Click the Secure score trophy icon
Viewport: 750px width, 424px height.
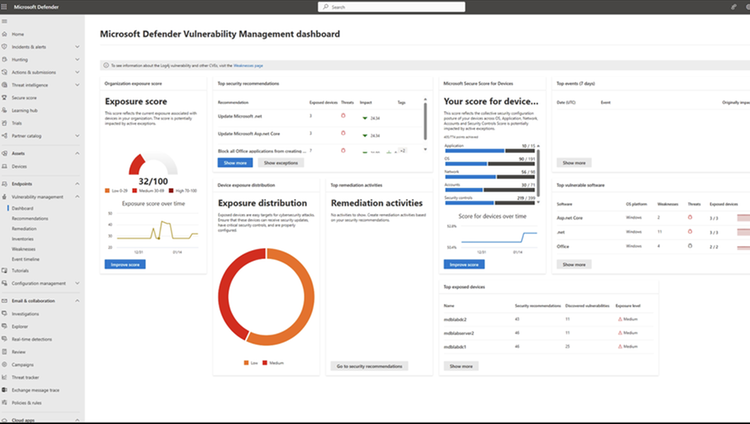[x=4, y=98]
